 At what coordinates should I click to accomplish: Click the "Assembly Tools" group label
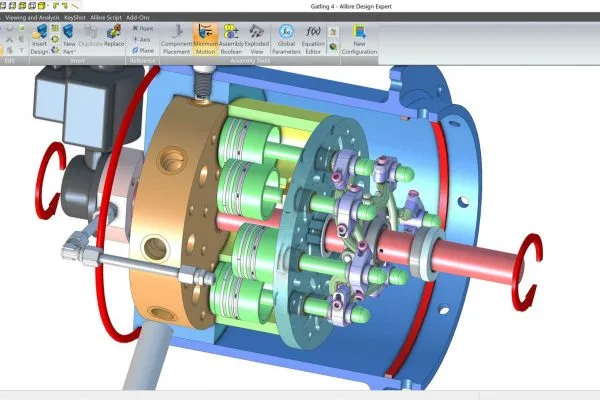click(250, 60)
